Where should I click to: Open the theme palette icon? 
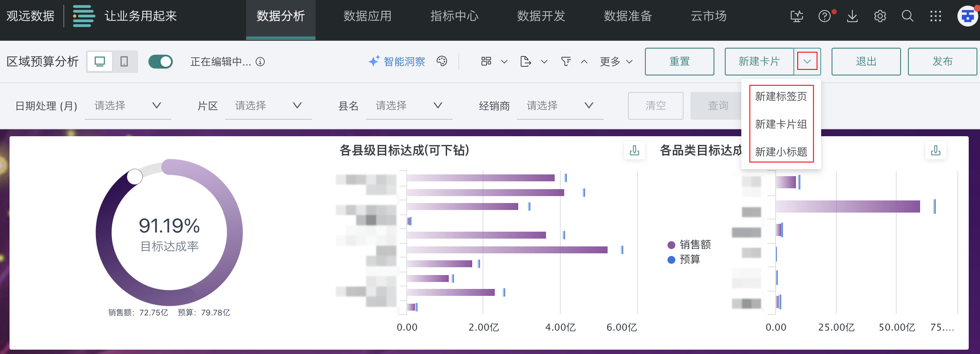[442, 61]
